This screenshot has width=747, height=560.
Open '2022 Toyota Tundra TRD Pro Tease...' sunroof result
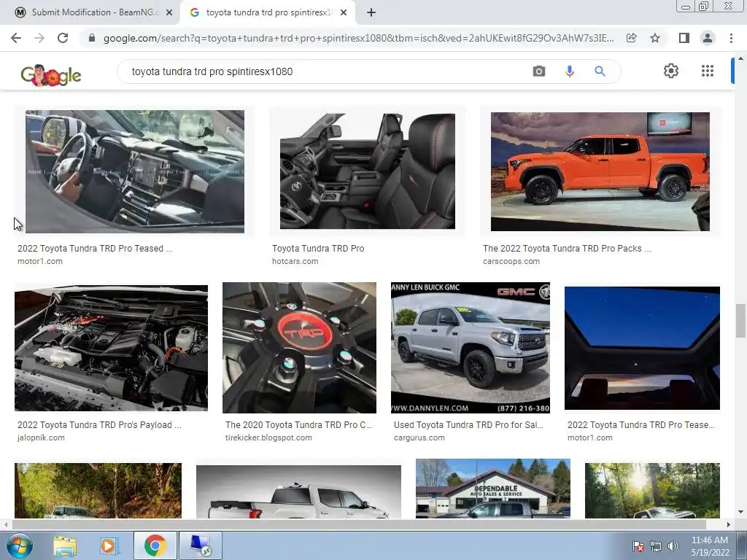(x=640, y=425)
